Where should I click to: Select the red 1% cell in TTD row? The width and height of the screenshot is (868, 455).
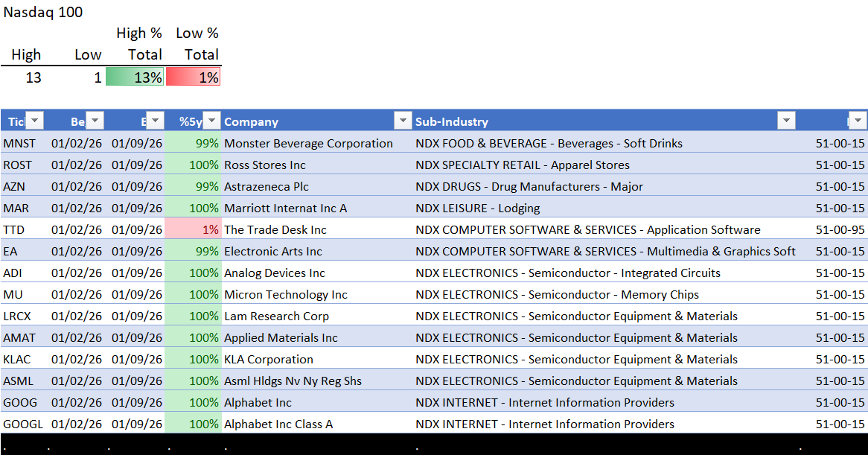pos(194,229)
